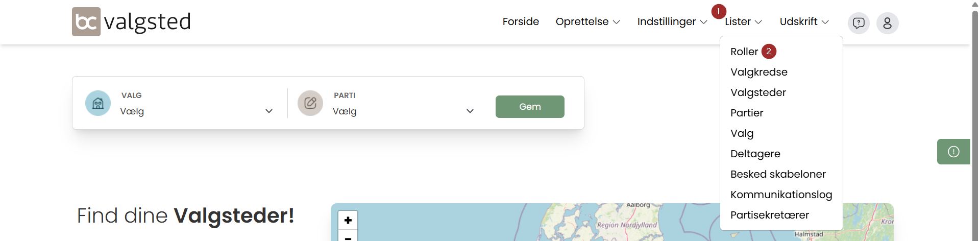
Task: Click the map zoom in button
Action: tap(348, 220)
